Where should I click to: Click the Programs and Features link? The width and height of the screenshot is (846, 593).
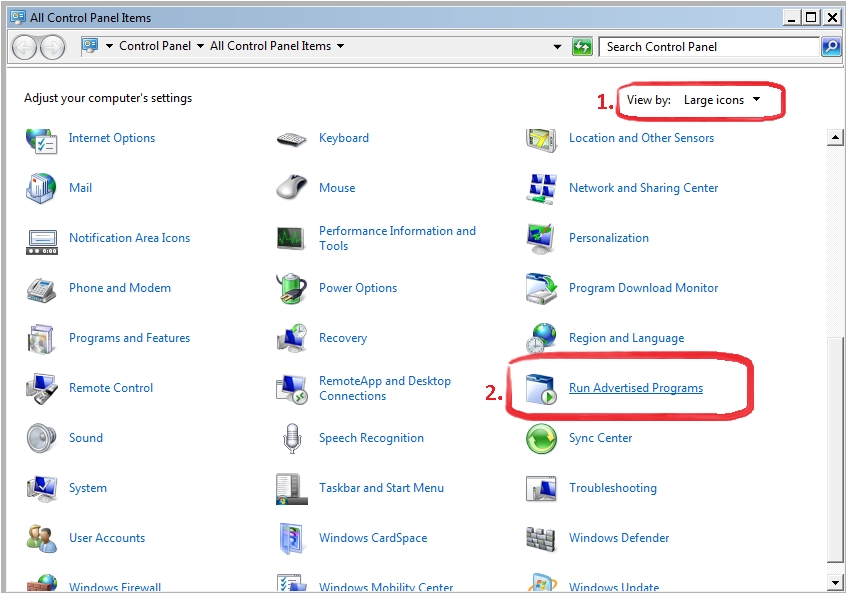click(x=129, y=338)
